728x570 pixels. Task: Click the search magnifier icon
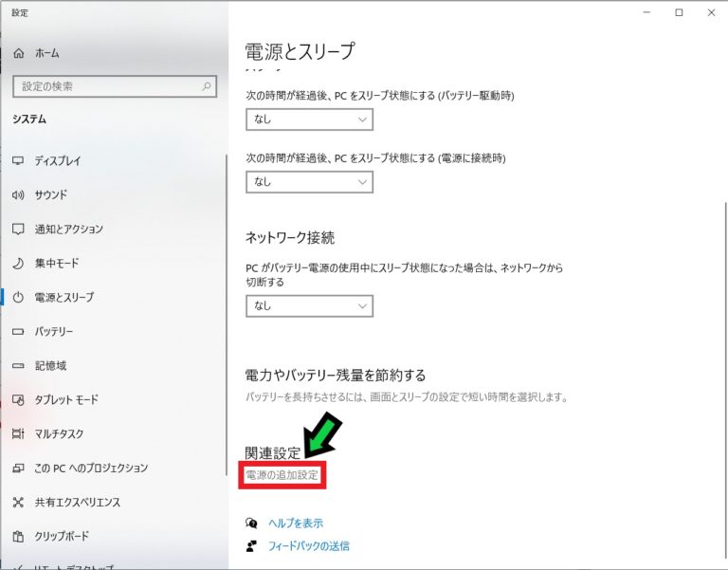(x=207, y=86)
